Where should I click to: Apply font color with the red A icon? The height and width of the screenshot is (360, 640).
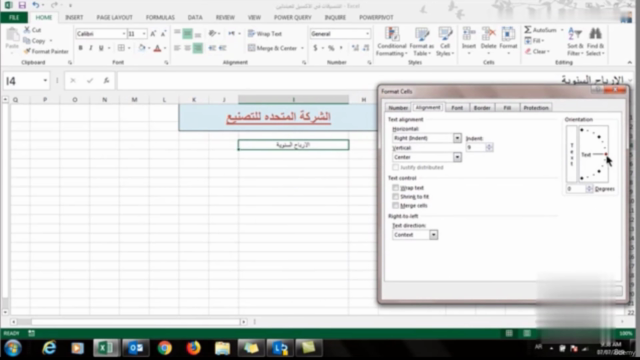tap(158, 48)
